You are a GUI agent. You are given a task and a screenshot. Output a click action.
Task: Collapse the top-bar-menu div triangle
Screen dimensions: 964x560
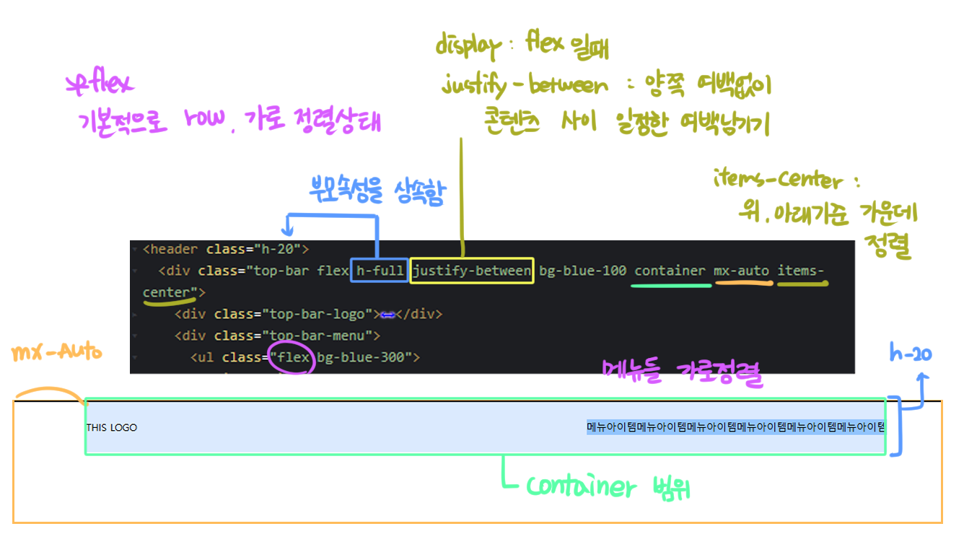(134, 336)
